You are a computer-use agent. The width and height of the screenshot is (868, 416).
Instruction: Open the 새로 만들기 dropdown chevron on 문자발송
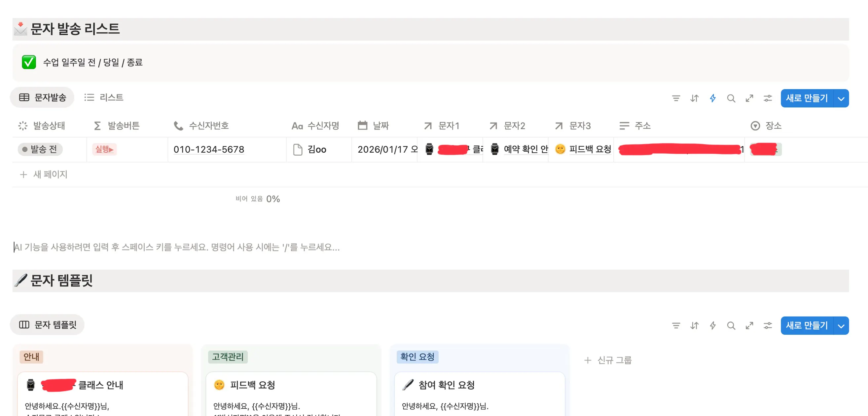coord(841,98)
